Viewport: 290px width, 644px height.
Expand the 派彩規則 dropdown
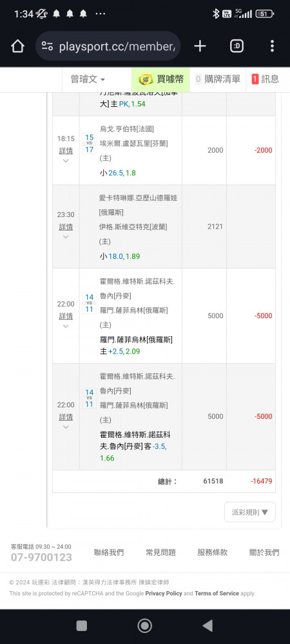tap(250, 512)
